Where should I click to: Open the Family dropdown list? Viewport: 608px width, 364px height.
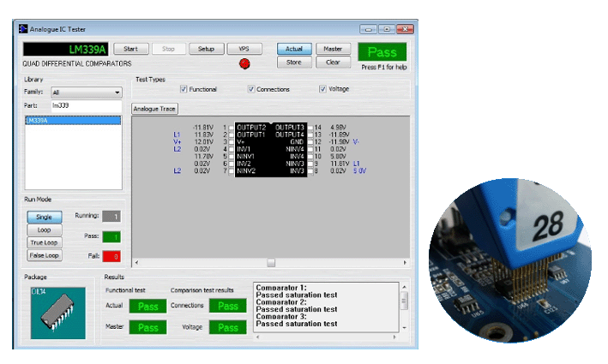[x=117, y=92]
